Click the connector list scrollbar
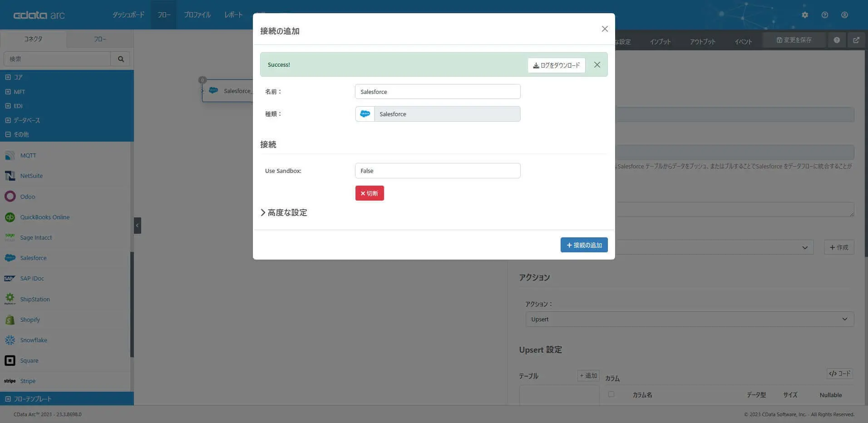 pos(132,304)
